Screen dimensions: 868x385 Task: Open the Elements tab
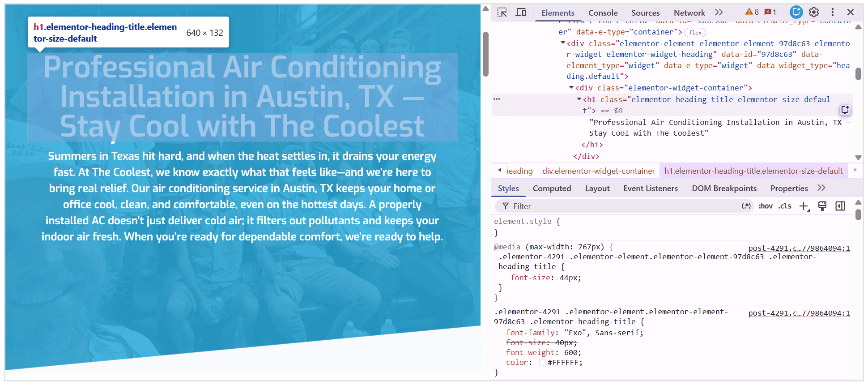pyautogui.click(x=558, y=13)
